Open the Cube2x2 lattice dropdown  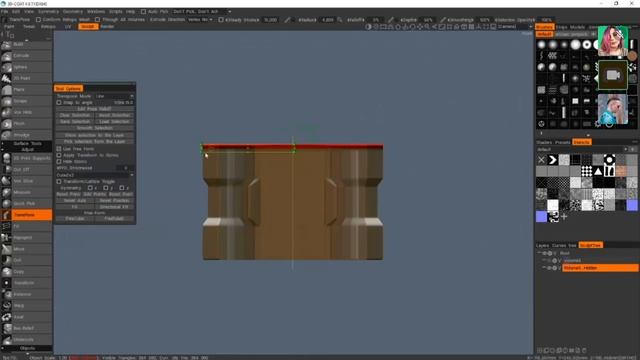(95, 175)
